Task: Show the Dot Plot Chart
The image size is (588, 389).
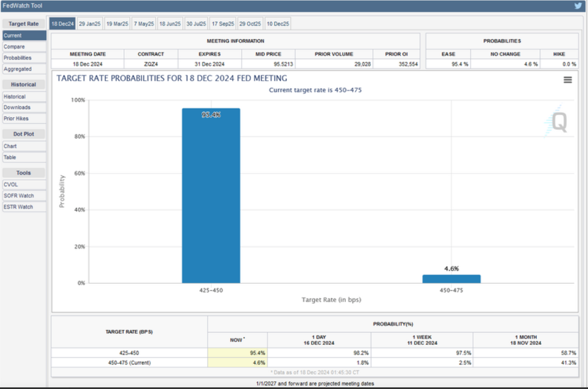Action: point(24,146)
